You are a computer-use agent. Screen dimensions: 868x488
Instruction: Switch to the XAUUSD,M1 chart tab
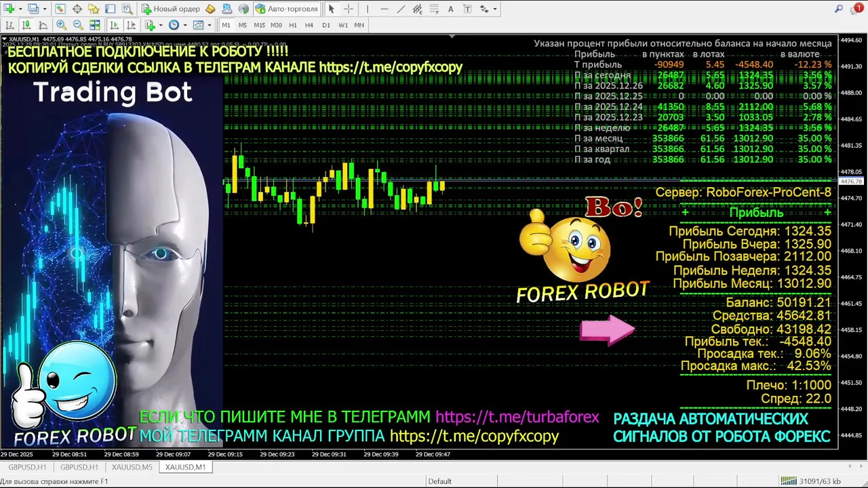[185, 467]
